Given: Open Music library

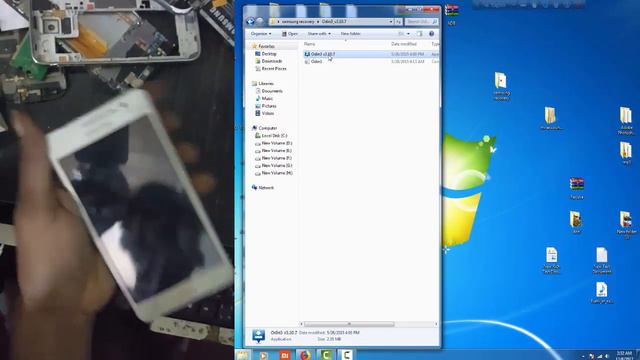Looking at the screenshot, I should click(267, 98).
